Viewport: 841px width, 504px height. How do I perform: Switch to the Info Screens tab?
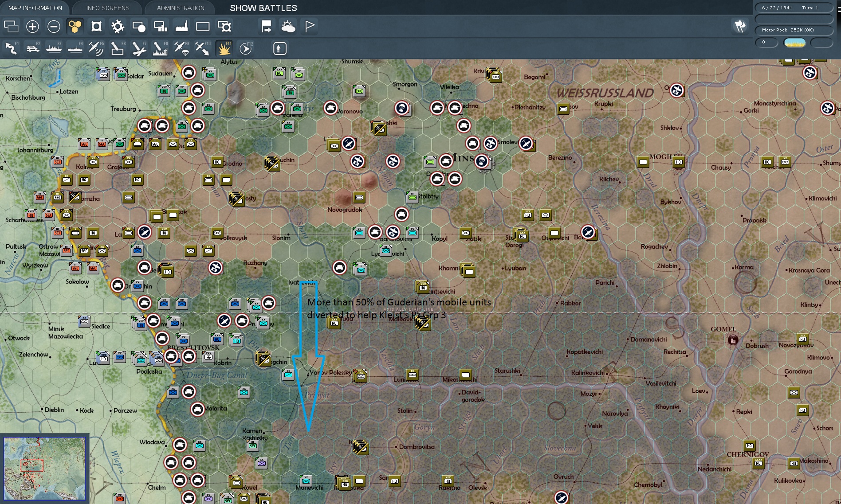(x=108, y=8)
